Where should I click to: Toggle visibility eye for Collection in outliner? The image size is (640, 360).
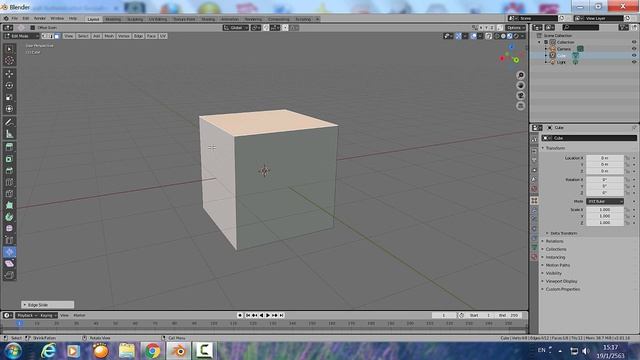tap(634, 42)
